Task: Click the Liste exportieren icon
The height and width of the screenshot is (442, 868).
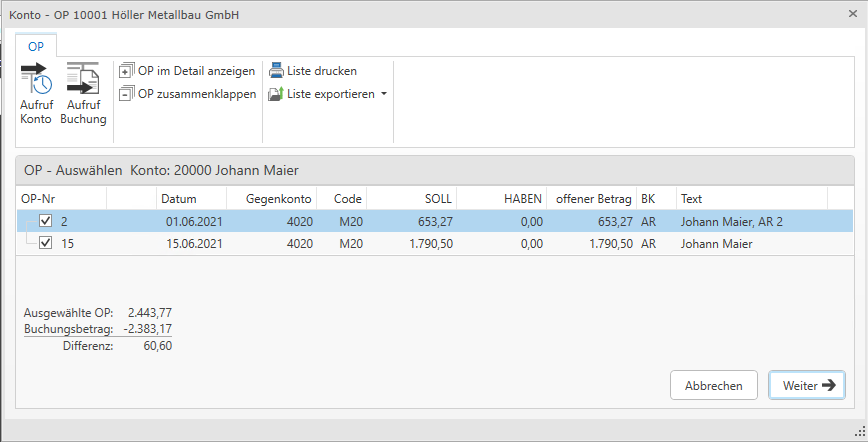Action: coord(276,94)
